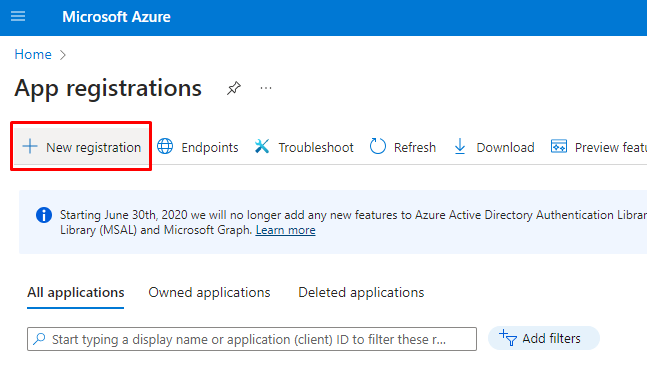Click the blue info icon in banner
Screen dimensions: 647x378
coord(44,215)
